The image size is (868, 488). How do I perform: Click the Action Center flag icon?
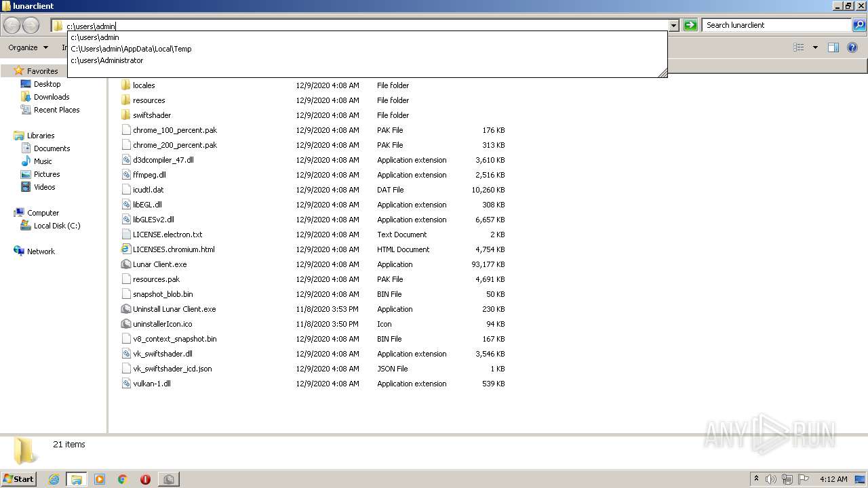click(804, 479)
